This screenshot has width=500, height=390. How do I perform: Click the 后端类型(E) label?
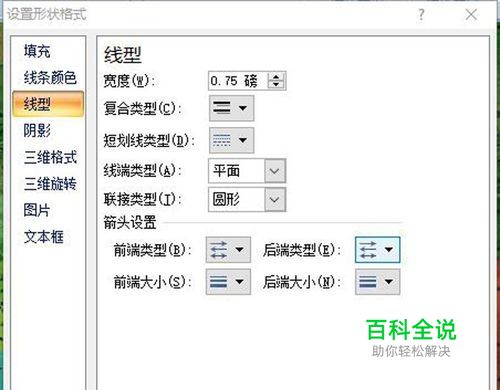(x=302, y=250)
